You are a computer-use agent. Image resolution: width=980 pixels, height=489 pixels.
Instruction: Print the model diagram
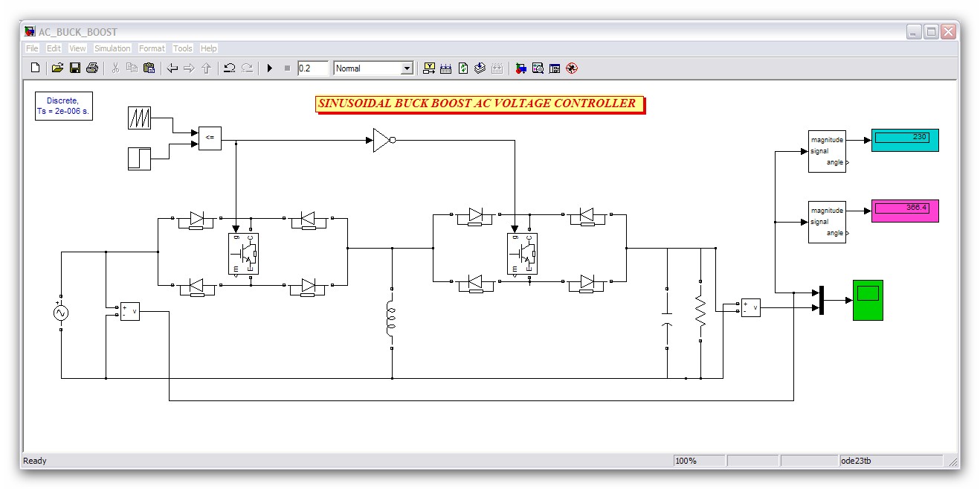pyautogui.click(x=91, y=68)
